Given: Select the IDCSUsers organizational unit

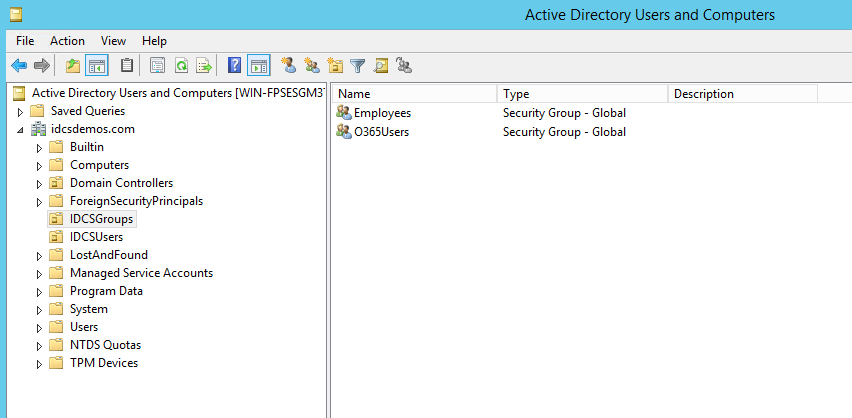Looking at the screenshot, I should pyautogui.click(x=96, y=237).
